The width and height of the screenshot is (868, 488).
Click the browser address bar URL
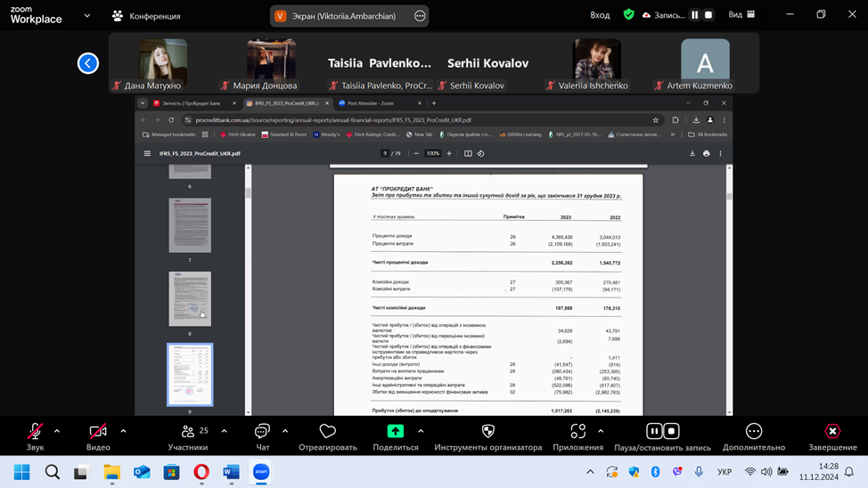(333, 120)
